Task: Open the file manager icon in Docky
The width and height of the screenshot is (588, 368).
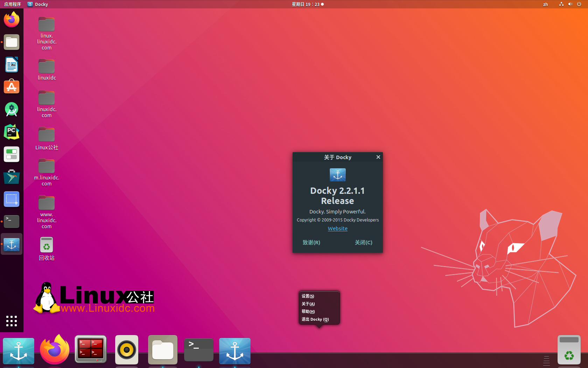Action: click(x=162, y=349)
